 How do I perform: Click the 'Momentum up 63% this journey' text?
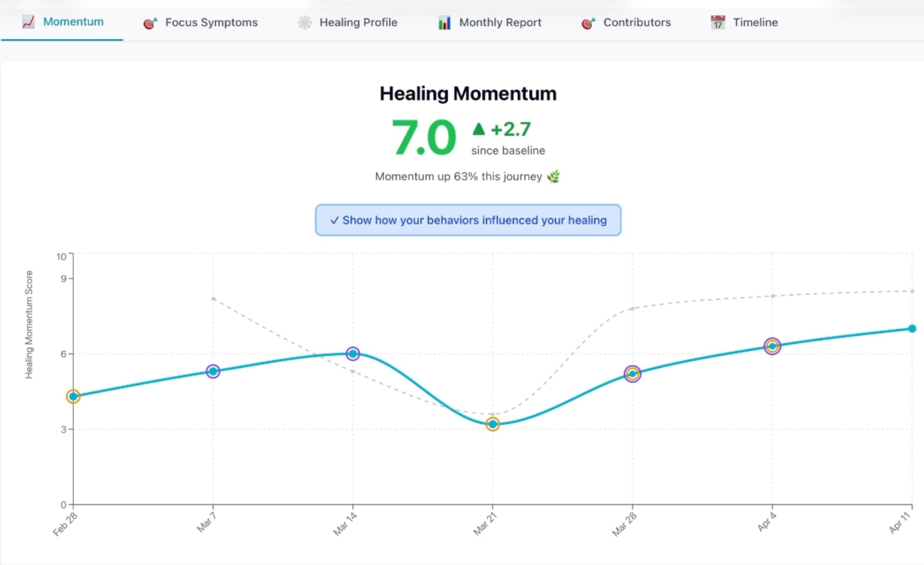[458, 176]
